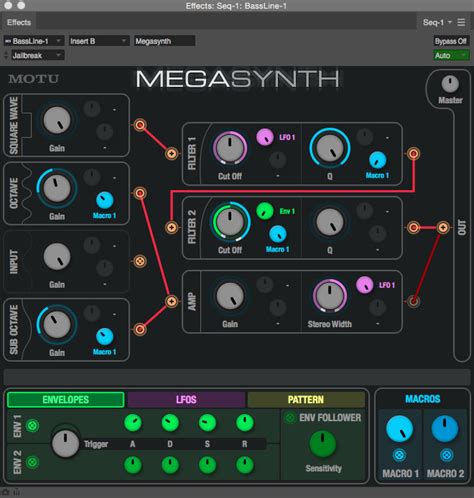Open the BassLine-1 track dropdown
This screenshot has width=474, height=498.
pos(33,41)
